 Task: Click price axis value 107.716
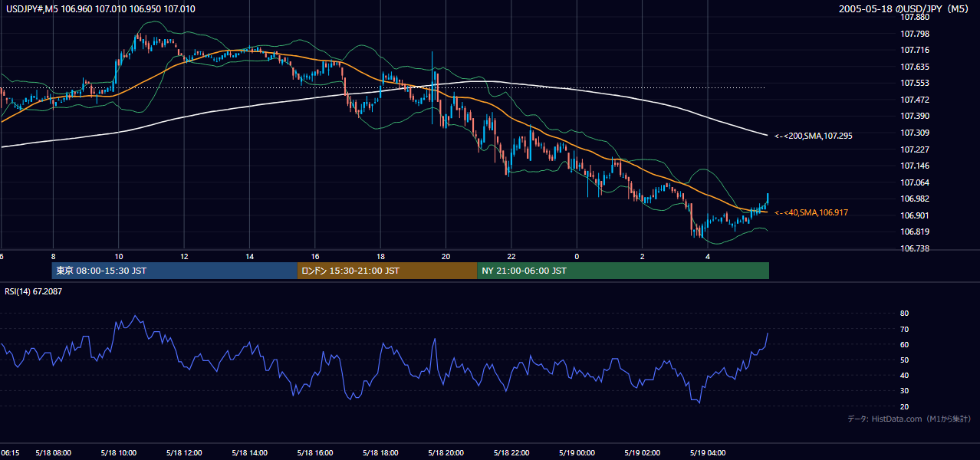916,50
